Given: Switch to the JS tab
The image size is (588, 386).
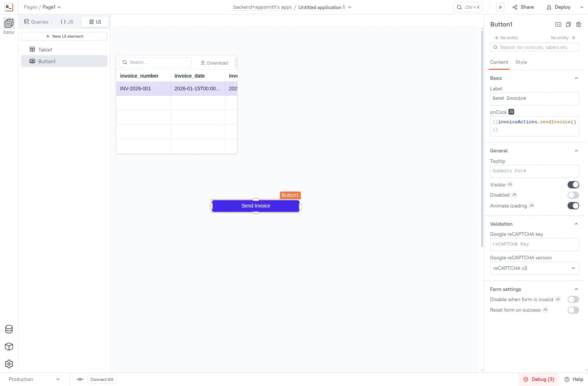Looking at the screenshot, I should coord(67,22).
